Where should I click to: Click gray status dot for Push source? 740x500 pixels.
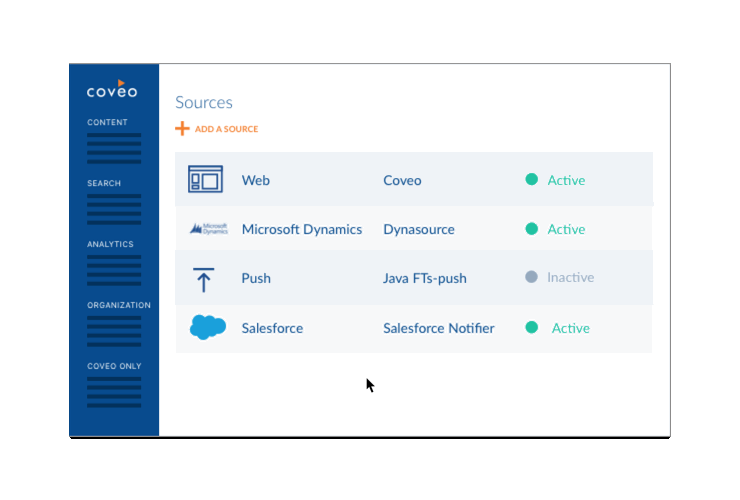pos(532,277)
